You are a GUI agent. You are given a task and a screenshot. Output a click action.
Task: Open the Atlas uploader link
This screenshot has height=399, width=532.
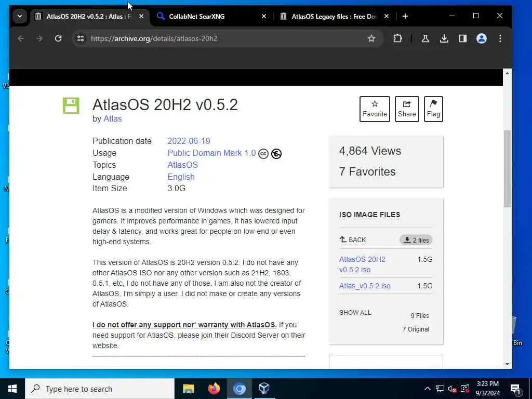tap(113, 119)
